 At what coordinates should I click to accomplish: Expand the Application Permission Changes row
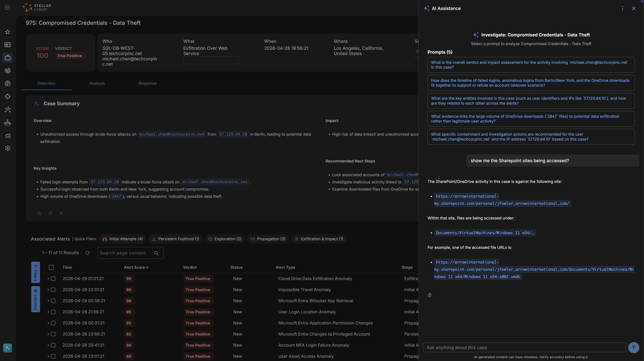coord(48,323)
